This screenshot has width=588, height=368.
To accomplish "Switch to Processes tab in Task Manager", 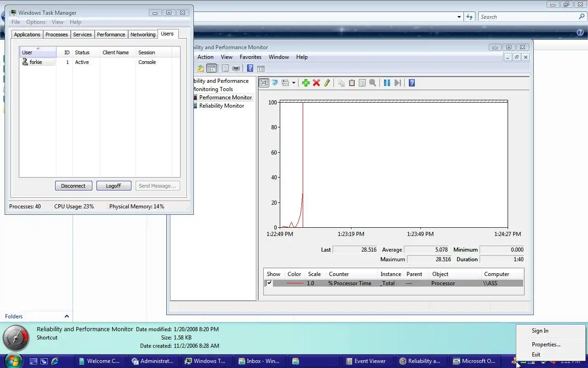I will click(57, 34).
